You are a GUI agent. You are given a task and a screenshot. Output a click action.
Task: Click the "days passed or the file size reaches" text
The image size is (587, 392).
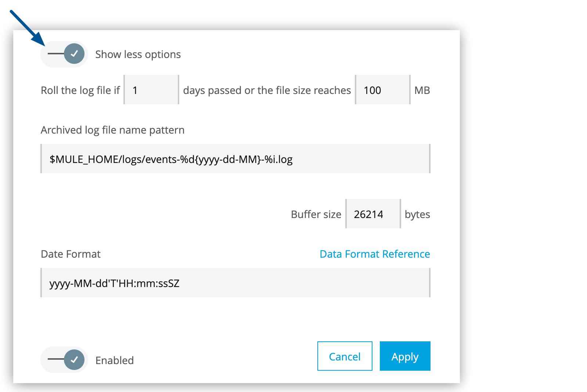pos(267,90)
